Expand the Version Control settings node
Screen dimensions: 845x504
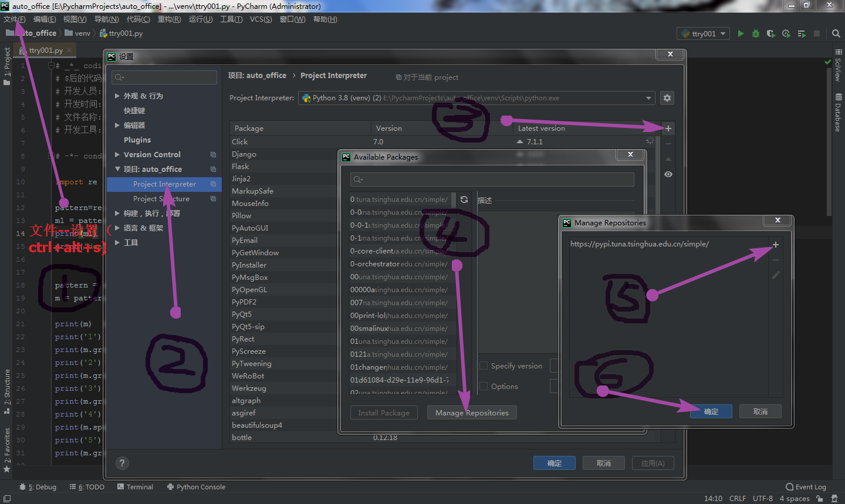click(117, 154)
